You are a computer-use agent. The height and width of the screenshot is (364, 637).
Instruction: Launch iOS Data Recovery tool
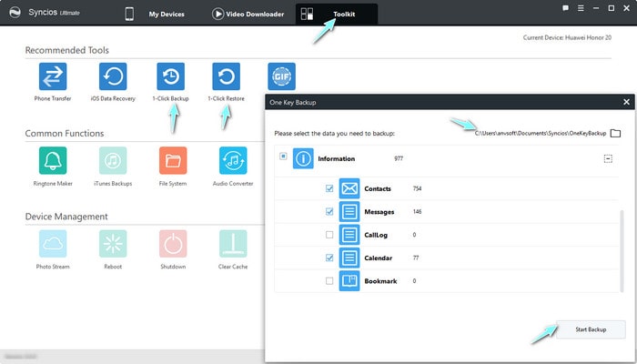[113, 76]
